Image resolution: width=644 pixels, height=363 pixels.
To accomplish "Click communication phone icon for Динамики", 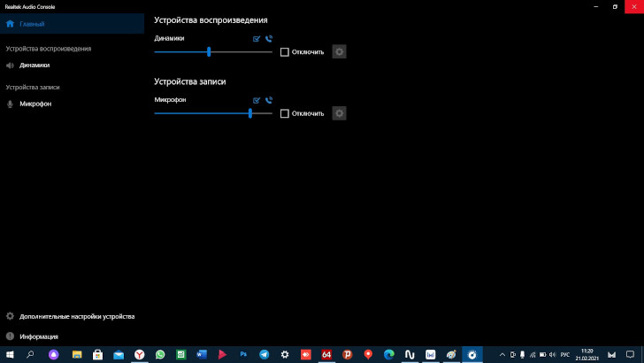I will (x=268, y=39).
